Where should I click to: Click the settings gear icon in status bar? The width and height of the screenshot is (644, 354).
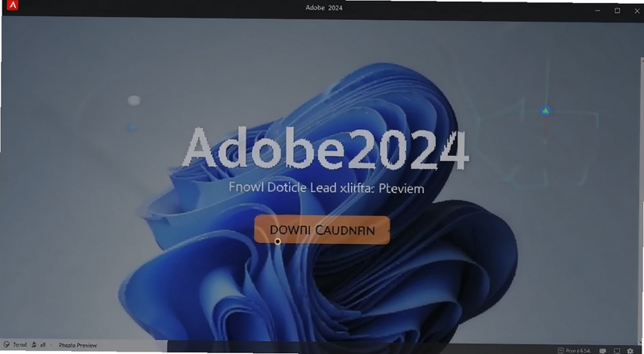(630, 351)
